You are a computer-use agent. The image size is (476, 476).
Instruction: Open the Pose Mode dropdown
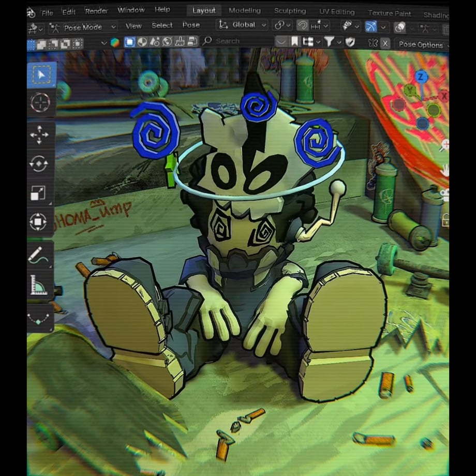click(x=83, y=27)
